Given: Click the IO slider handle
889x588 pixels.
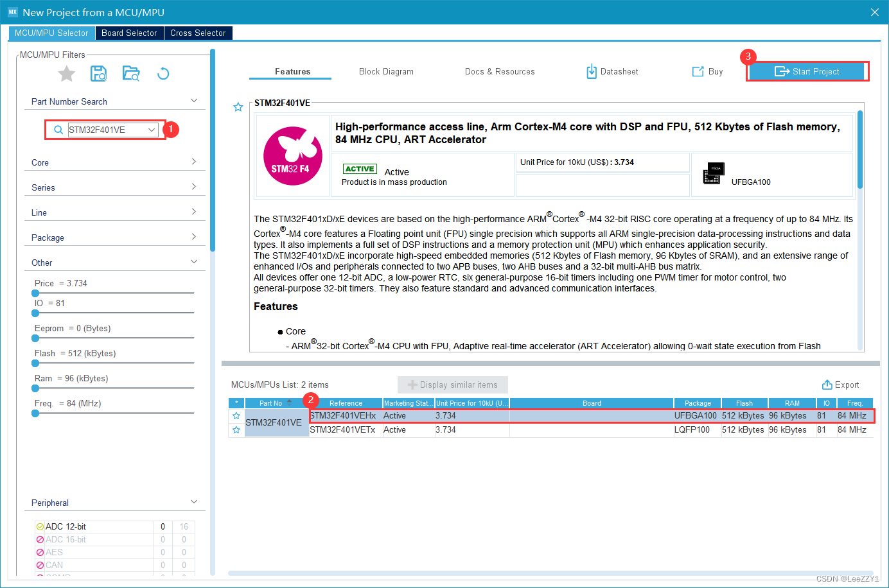Looking at the screenshot, I should coord(35,313).
